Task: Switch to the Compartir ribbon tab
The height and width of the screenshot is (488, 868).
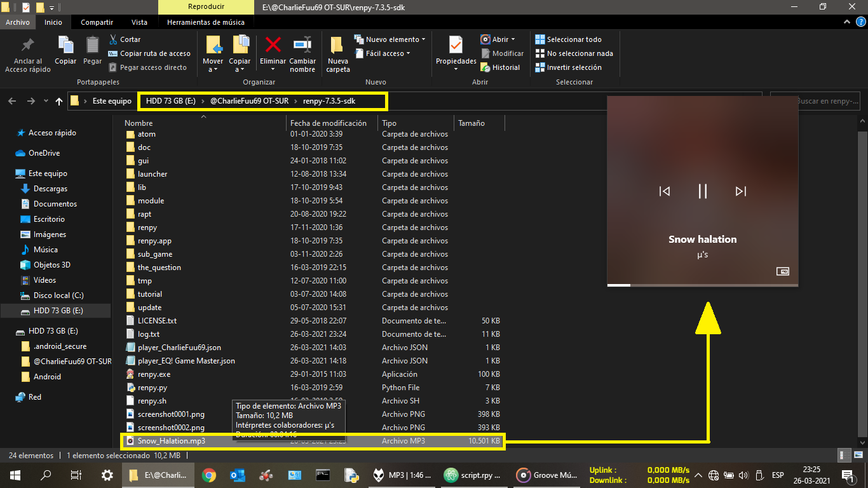Action: [97, 22]
